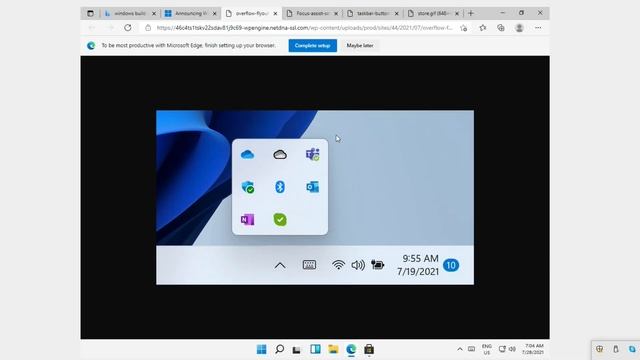Switch to the 'store.gif' tab
Viewport: 640px width, 360px height.
[x=433, y=13]
